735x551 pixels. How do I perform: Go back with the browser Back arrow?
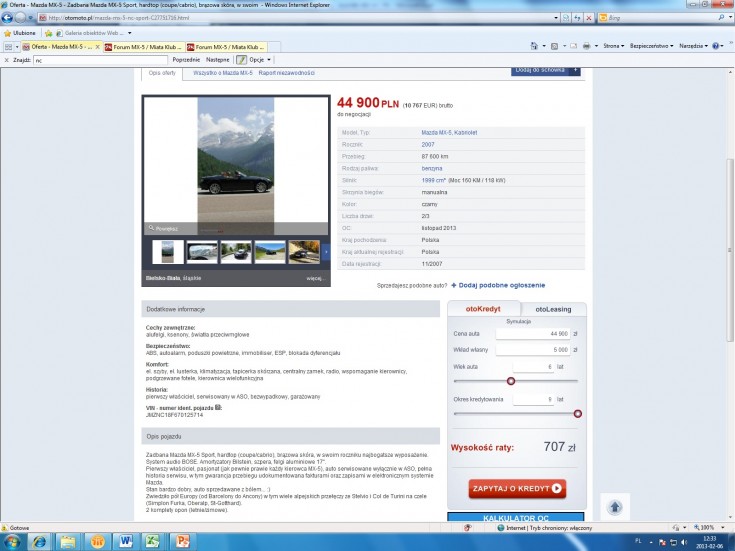7,18
